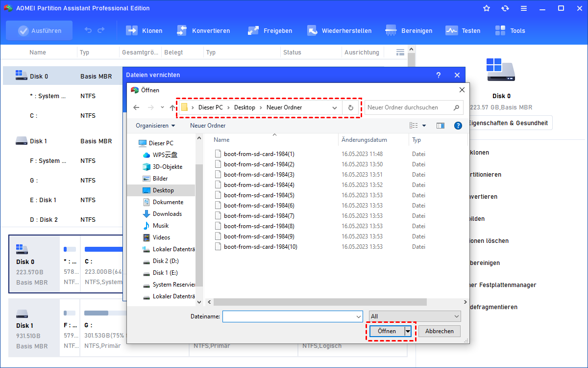Click the Ausführen button
This screenshot has height=368, width=588.
point(39,30)
